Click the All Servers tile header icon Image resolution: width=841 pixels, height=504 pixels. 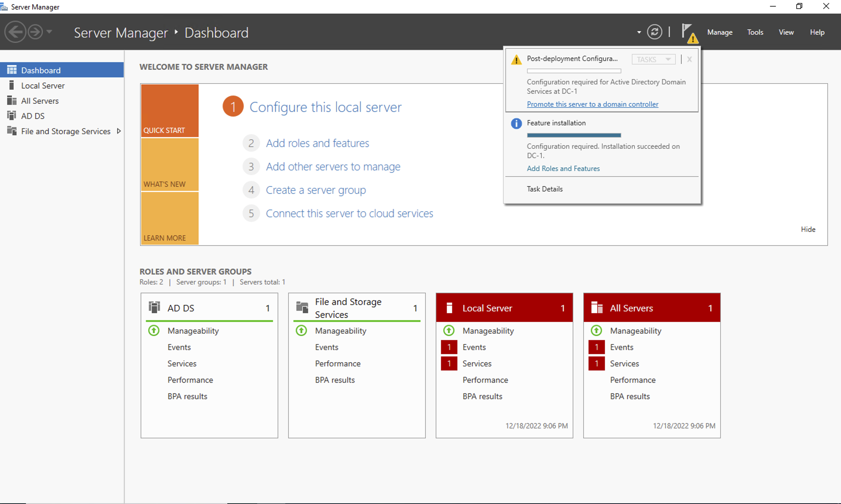(x=597, y=308)
